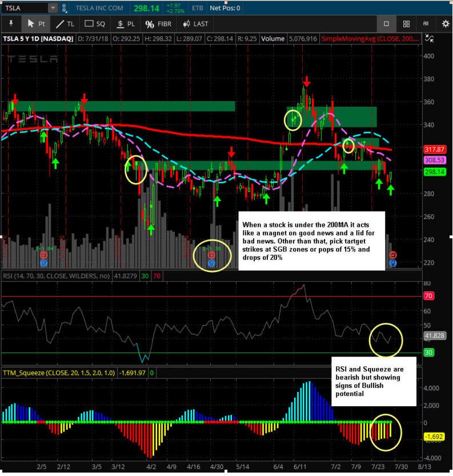Open the ETB status indicator

(x=197, y=8)
